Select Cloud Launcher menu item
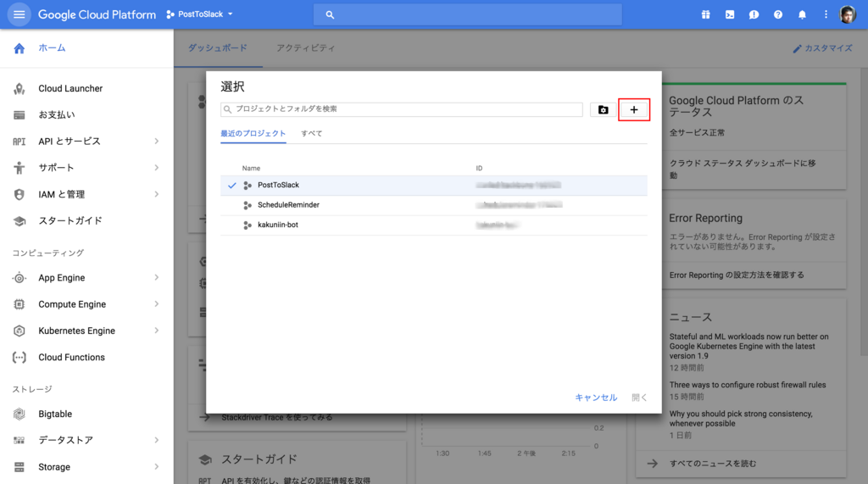Viewport: 868px width, 484px height. click(x=70, y=89)
